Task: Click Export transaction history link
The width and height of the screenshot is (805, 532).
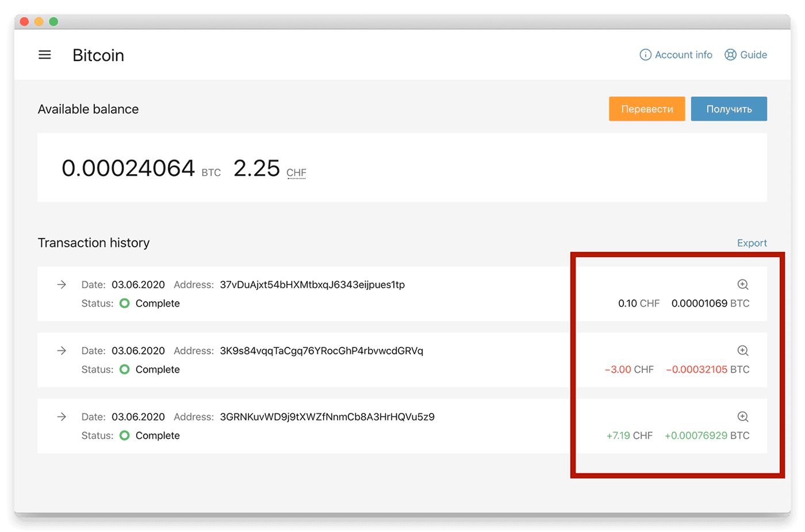Action: (x=752, y=243)
